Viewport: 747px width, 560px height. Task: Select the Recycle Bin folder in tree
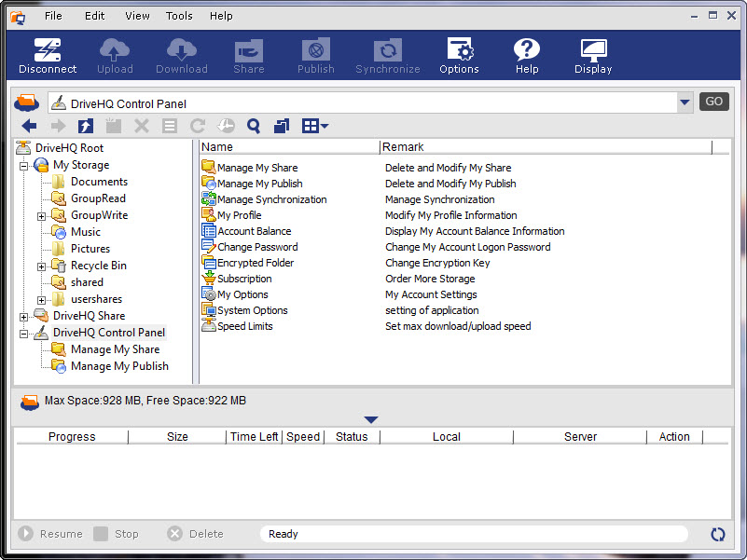pos(98,266)
